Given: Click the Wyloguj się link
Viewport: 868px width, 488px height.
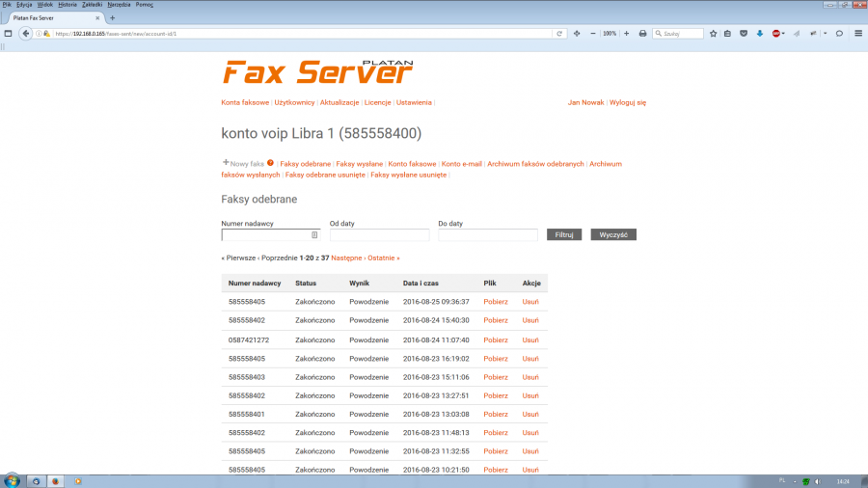Looking at the screenshot, I should pos(627,102).
